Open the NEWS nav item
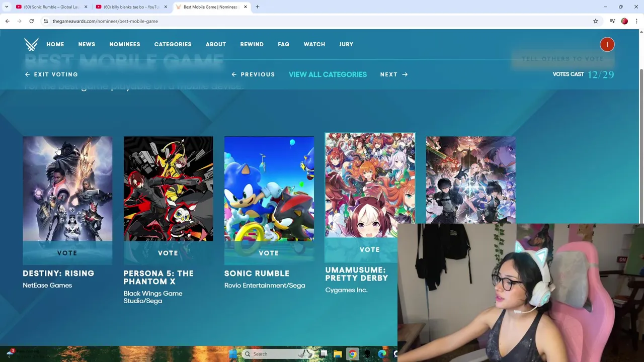 [87, 44]
